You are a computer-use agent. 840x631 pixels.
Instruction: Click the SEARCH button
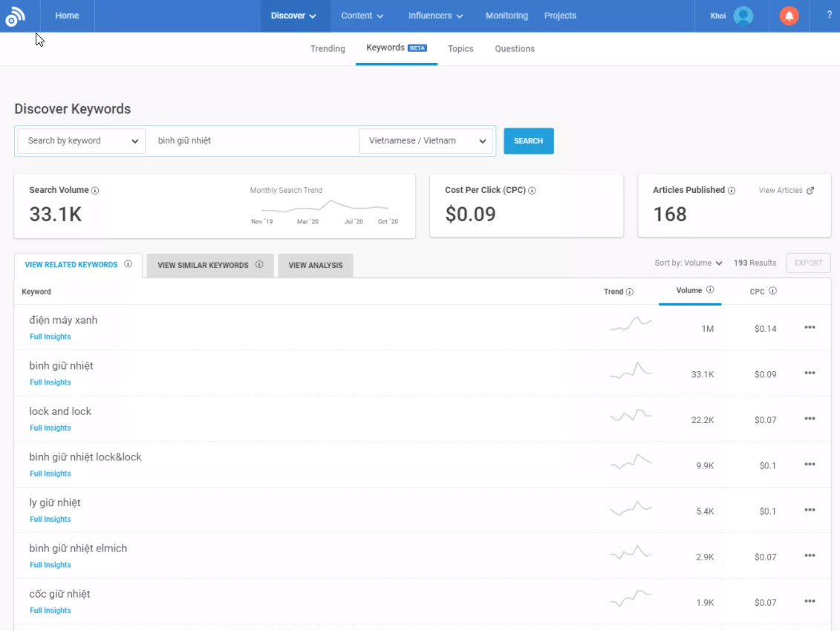(528, 140)
